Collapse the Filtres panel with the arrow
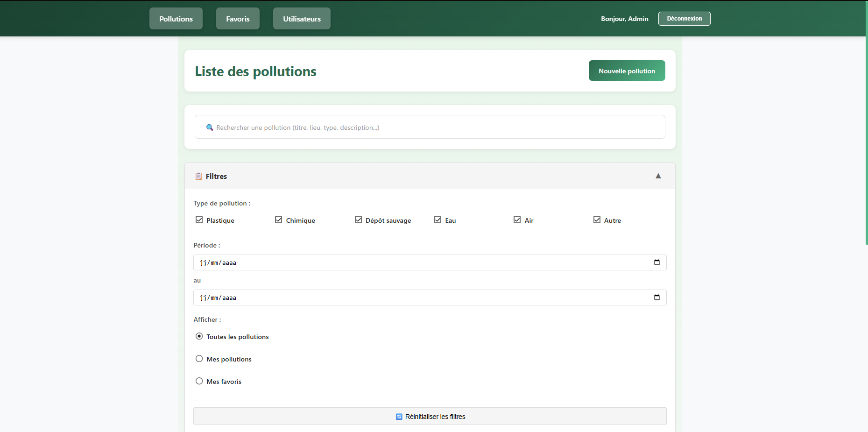The width and height of the screenshot is (868, 432). (658, 176)
